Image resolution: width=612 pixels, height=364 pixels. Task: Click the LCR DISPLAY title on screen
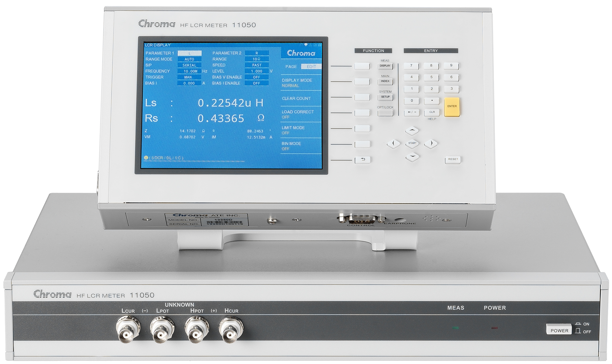pyautogui.click(x=157, y=45)
